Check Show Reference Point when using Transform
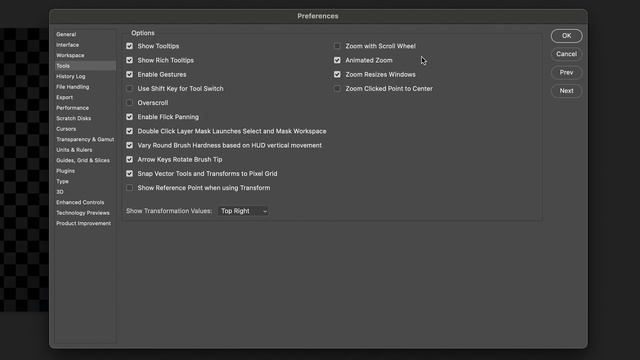This screenshot has height=360, width=640. 129,188
